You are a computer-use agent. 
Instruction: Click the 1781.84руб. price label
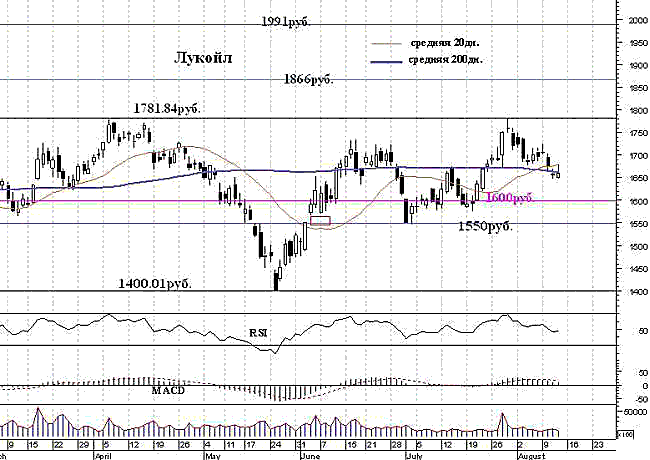[167, 109]
